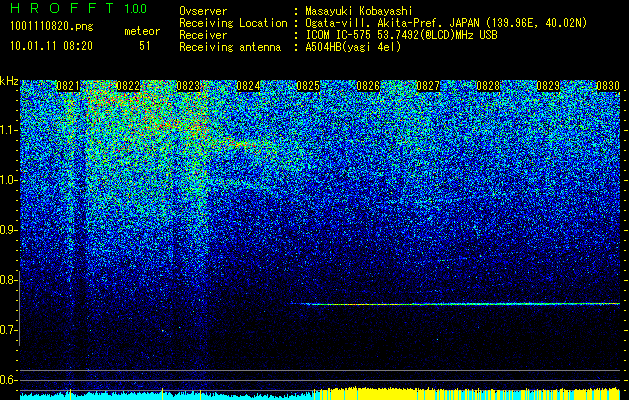
Task: Click the 1.0 frequency axis label
Action: coord(8,180)
